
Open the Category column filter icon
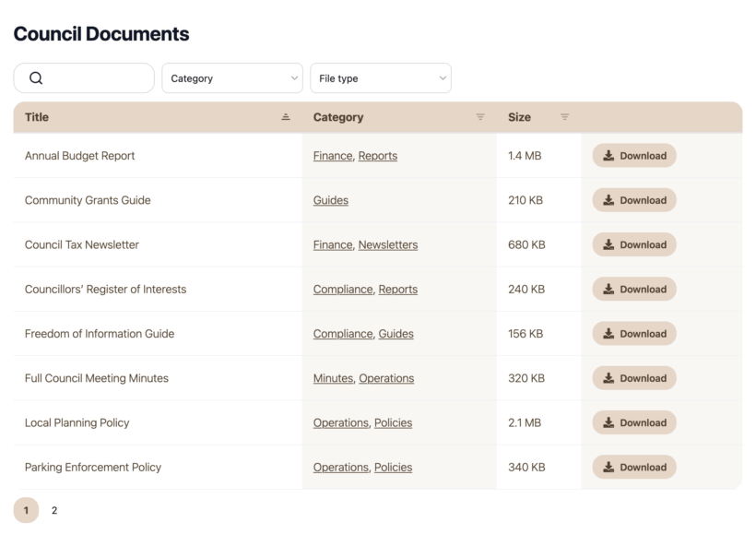480,117
